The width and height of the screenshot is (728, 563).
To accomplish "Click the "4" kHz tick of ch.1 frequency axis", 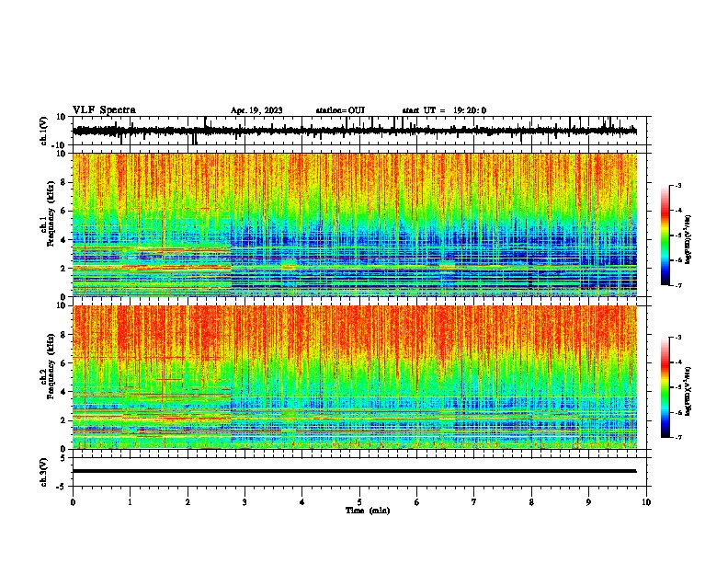I will point(64,240).
